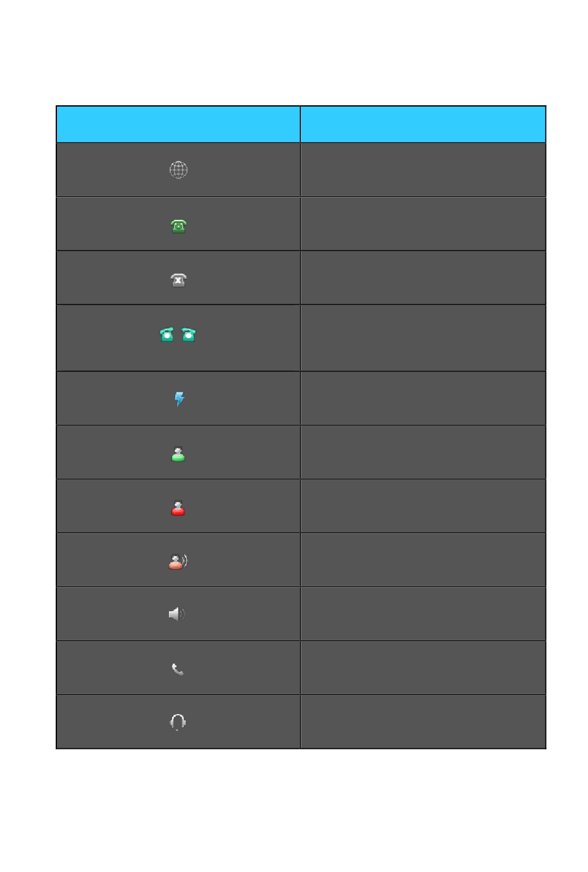The image size is (588, 872).
Task: Click the gray telephone with X icon
Action: point(178,280)
